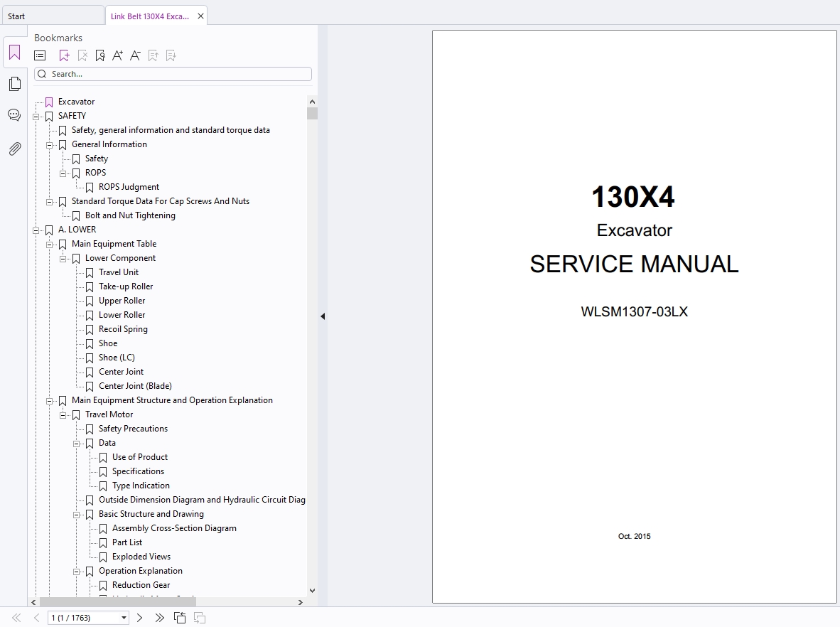Image resolution: width=840 pixels, height=627 pixels.
Task: Collapse the ROPS bookmark node
Action: [x=63, y=173]
